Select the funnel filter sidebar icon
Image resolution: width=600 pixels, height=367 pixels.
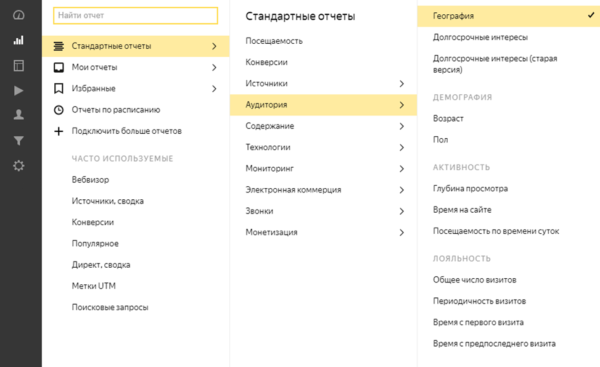coord(18,141)
